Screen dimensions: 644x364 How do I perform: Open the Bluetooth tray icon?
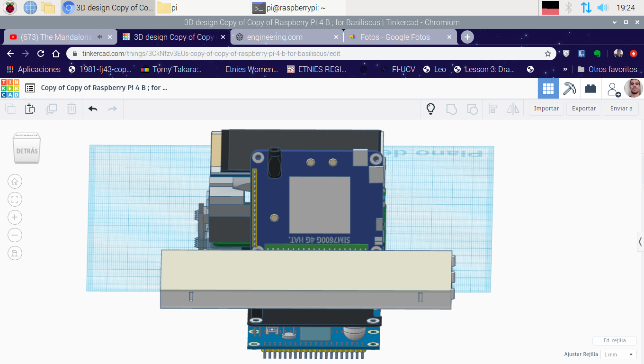point(569,8)
